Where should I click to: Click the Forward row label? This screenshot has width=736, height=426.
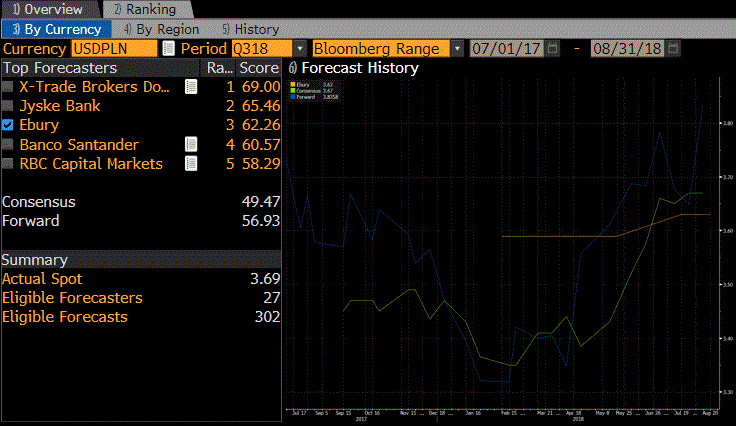tap(31, 221)
